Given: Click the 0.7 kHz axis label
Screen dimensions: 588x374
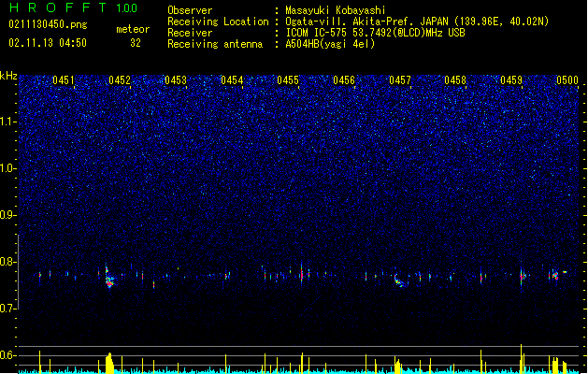Looking at the screenshot, I should tap(7, 309).
